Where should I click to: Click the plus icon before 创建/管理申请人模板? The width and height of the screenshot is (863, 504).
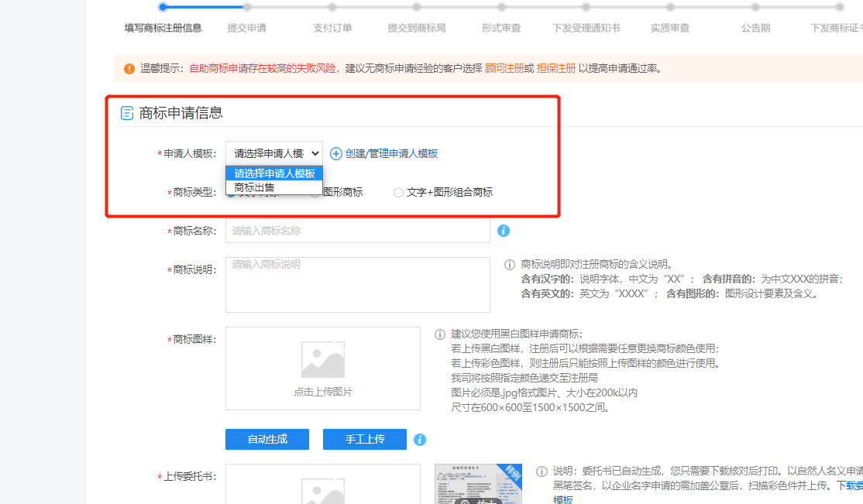[x=336, y=153]
